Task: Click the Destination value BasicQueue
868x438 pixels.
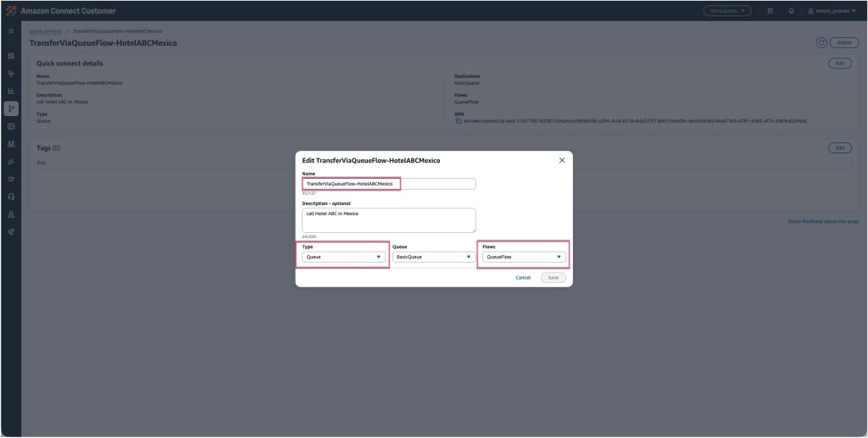Action: click(x=467, y=83)
